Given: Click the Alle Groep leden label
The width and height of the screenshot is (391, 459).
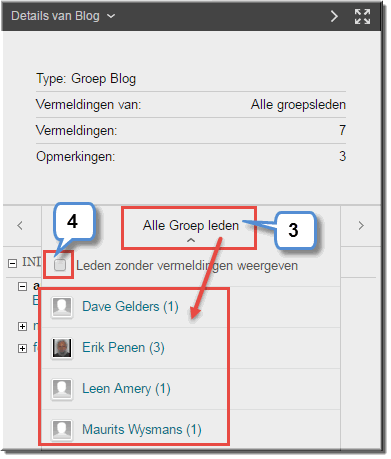Looking at the screenshot, I should 191,226.
